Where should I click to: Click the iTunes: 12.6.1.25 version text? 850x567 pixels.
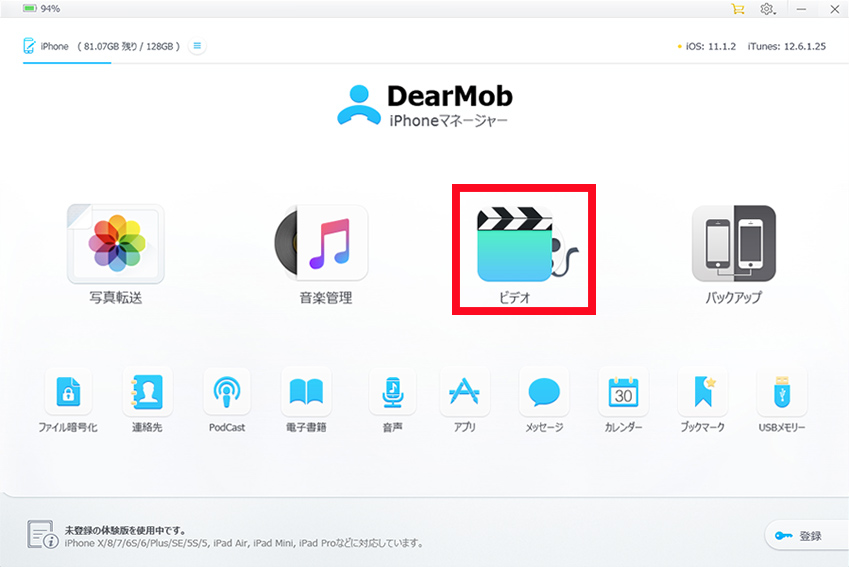(787, 47)
